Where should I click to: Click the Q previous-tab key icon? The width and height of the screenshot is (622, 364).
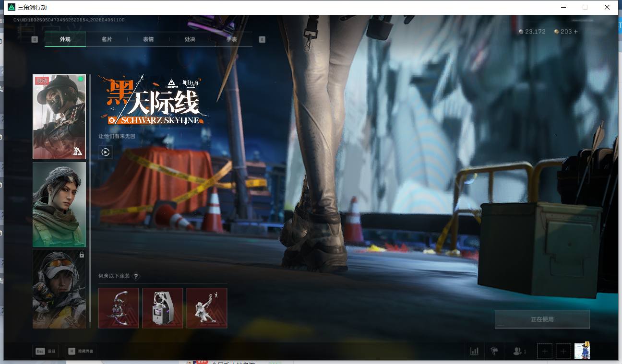[x=35, y=39]
